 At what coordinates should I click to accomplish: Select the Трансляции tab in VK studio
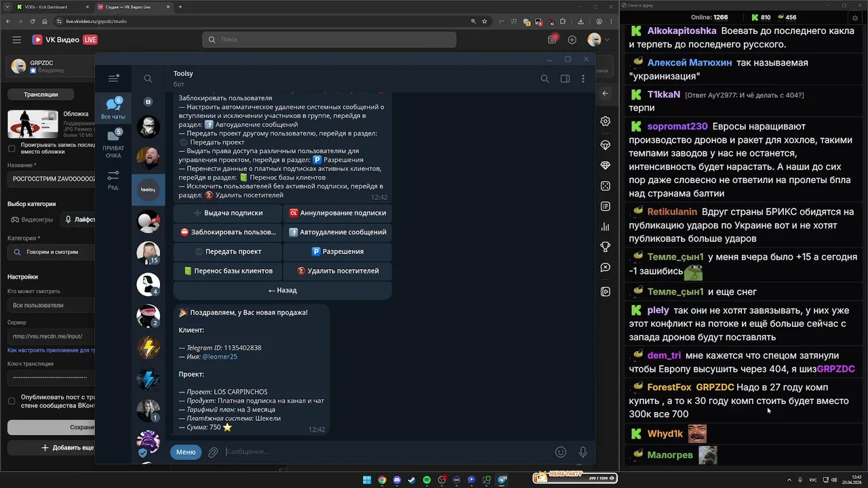pos(41,94)
